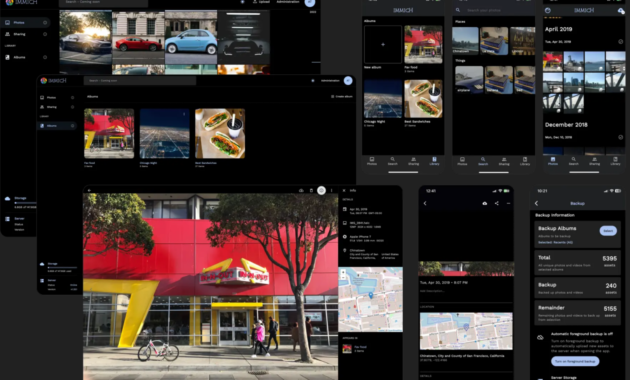630x380 pixels.
Task: Open Albums in the back web window sidebar
Action: coord(25,57)
